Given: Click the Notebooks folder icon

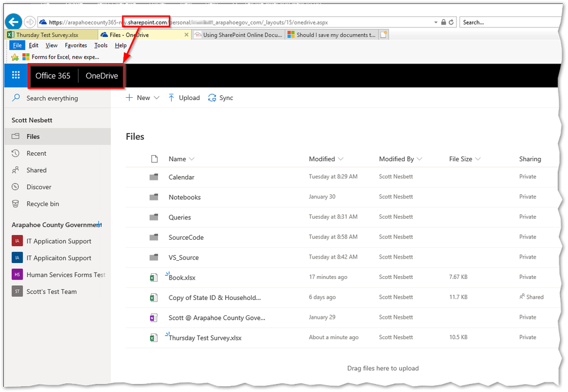Looking at the screenshot, I should tap(154, 197).
